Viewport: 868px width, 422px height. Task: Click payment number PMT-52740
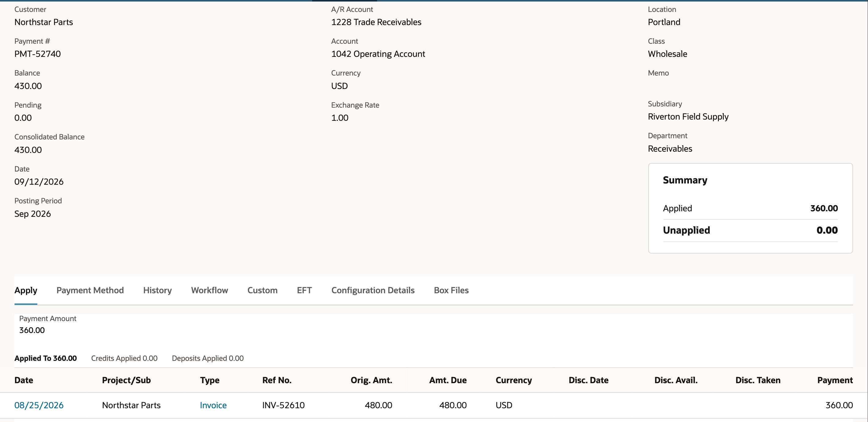pos(37,54)
